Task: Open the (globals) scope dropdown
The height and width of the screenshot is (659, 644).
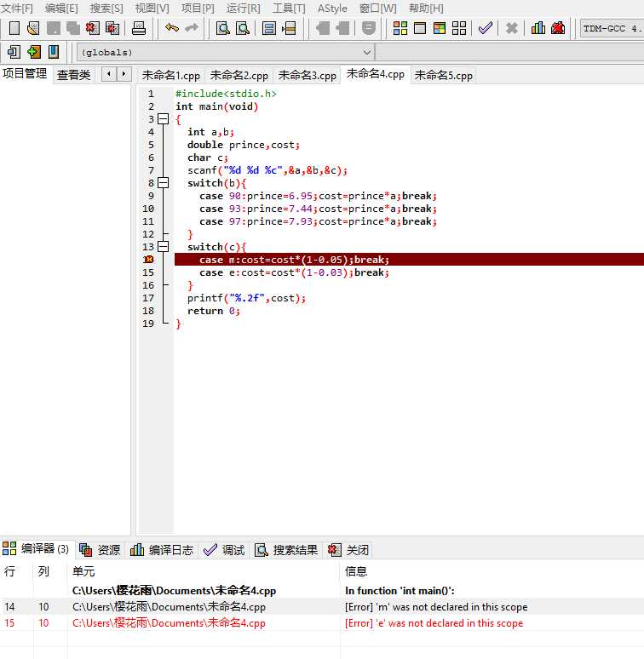Action: click(226, 53)
